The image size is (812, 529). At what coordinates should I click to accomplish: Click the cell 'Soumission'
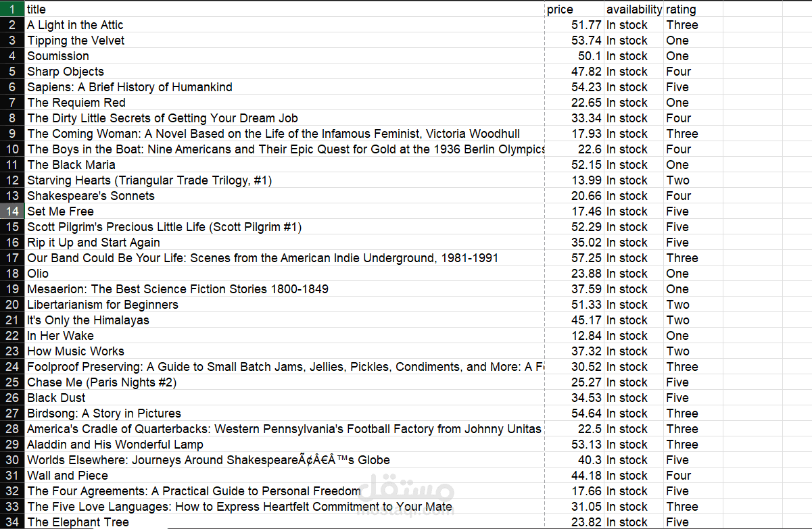[x=285, y=56]
